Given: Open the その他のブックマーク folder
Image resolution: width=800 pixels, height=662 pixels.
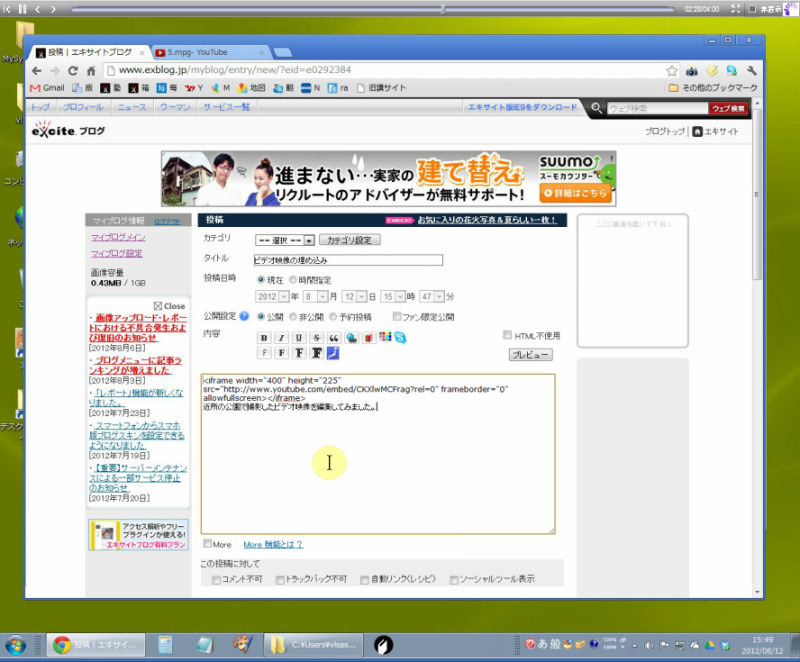Looking at the screenshot, I should pyautogui.click(x=713, y=88).
